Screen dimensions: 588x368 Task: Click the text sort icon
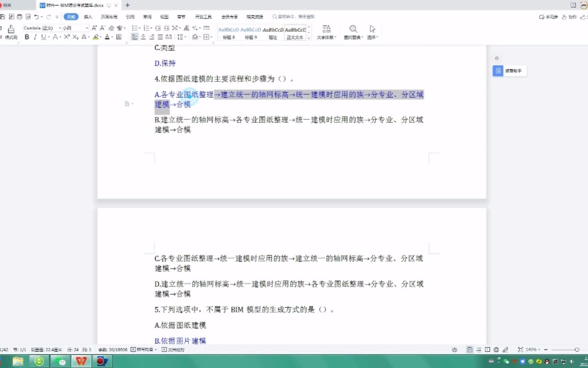tap(186, 28)
